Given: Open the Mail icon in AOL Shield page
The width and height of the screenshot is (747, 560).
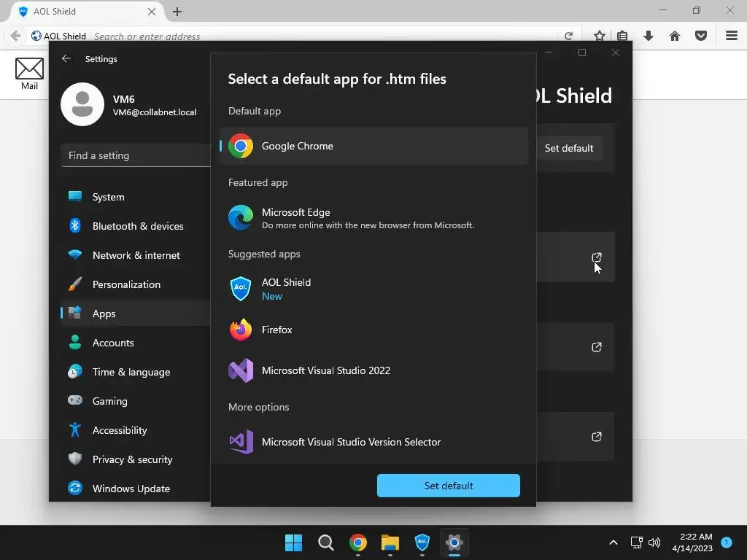Looking at the screenshot, I should click(x=29, y=74).
